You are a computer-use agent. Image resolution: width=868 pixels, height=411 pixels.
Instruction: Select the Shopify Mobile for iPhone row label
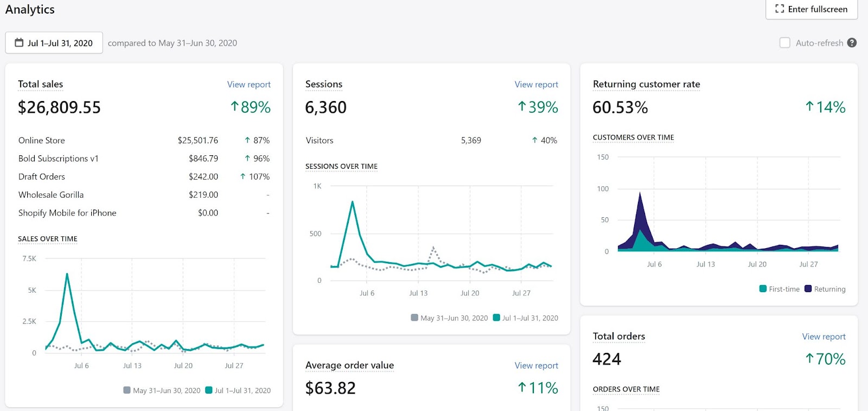67,213
